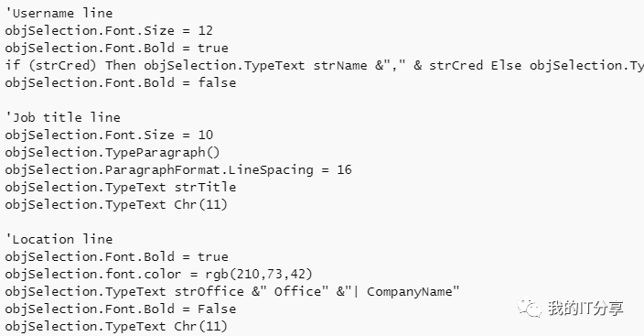Click the first TypeText Chr(11) line
The image size is (644, 336).
click(116, 205)
